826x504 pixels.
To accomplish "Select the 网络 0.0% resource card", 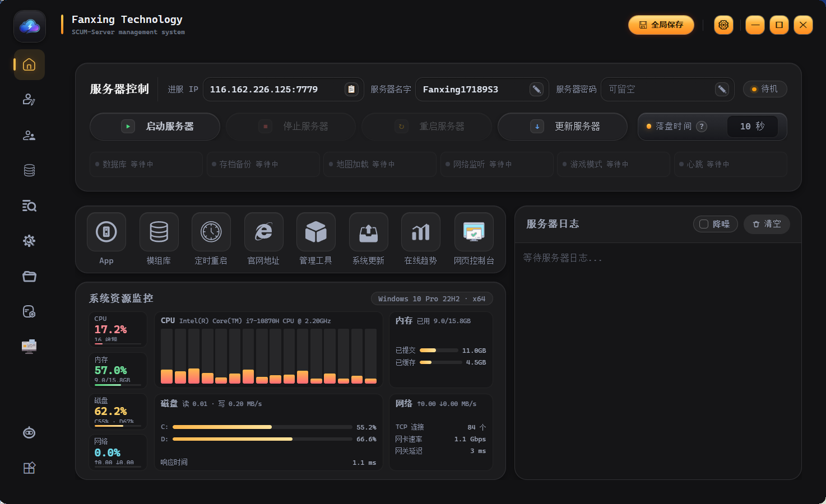I will pyautogui.click(x=118, y=452).
